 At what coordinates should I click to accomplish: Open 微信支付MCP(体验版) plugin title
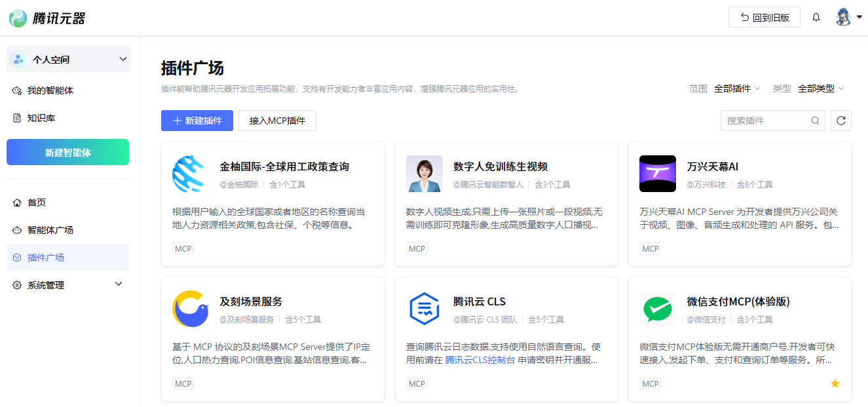tap(738, 301)
